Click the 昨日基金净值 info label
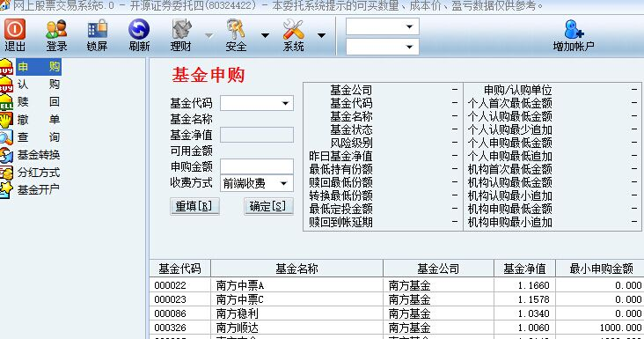Screen dimensions: 644x339 coord(340,156)
